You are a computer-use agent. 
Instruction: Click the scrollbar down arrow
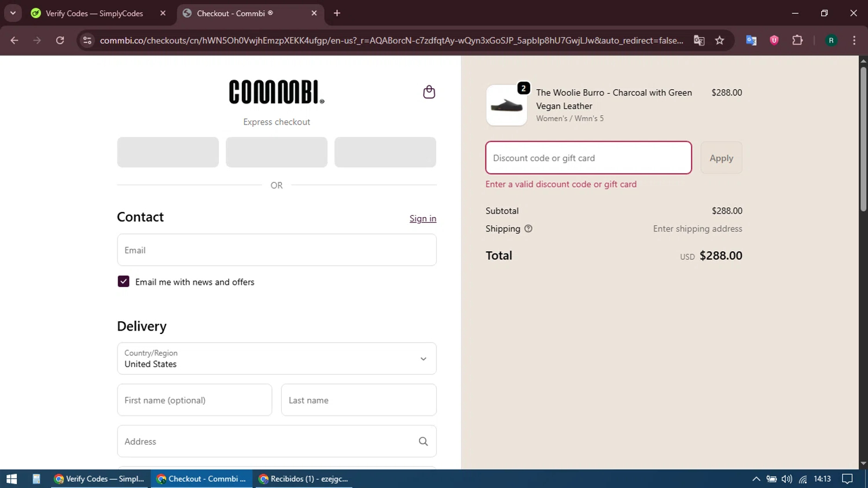[x=863, y=464]
